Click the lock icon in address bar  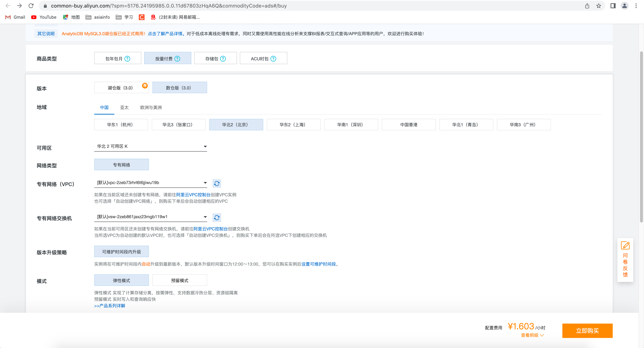(45, 6)
